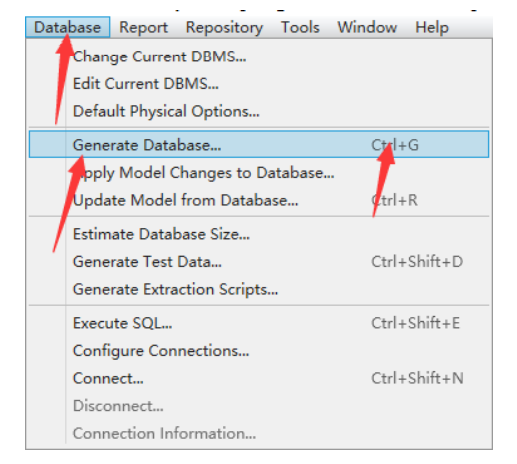The height and width of the screenshot is (464, 517).
Task: Open the Help menu
Action: coord(431,27)
